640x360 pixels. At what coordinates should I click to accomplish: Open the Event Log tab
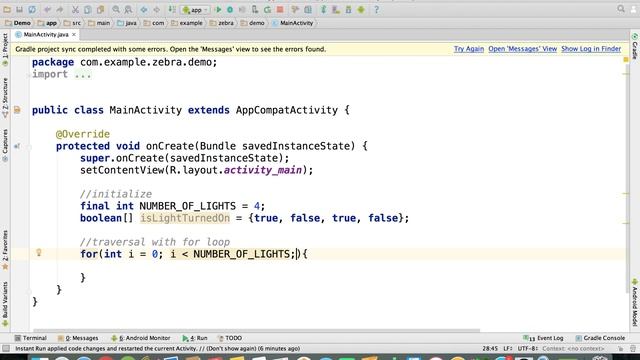[543, 338]
